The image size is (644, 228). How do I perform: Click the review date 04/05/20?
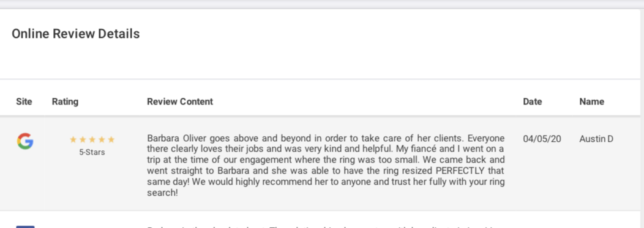[x=542, y=139]
